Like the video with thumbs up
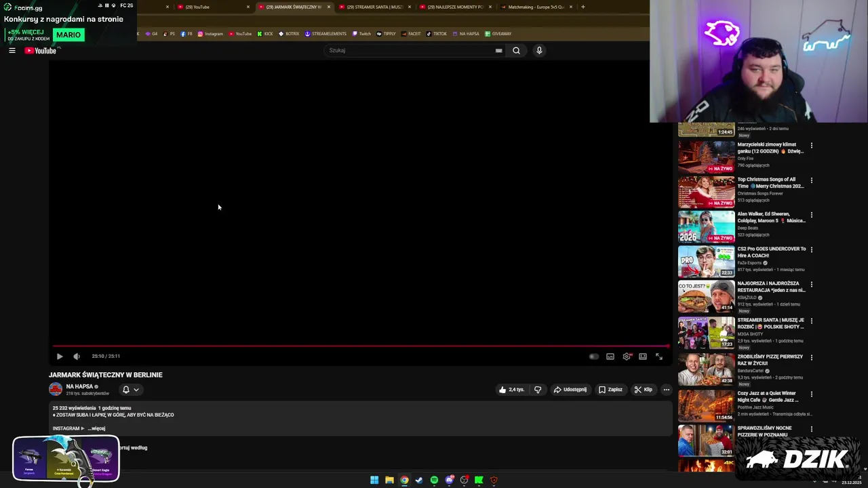This screenshot has height=488, width=868. point(511,390)
